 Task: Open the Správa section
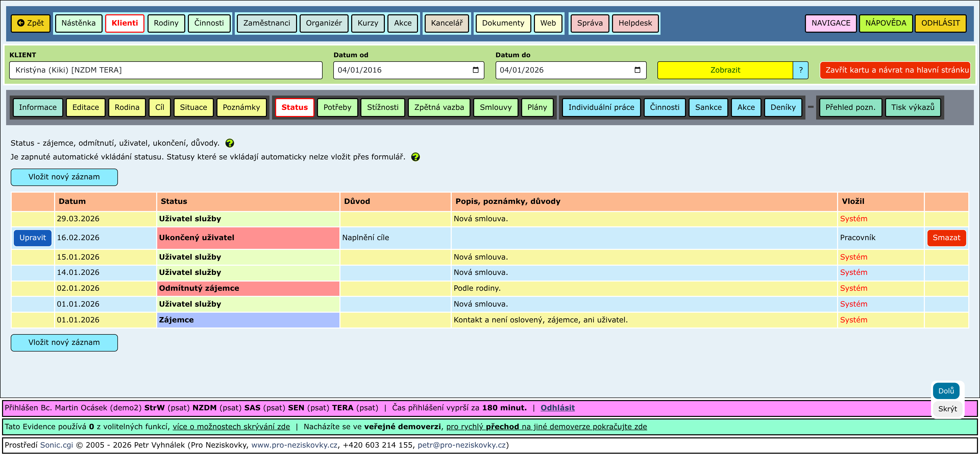pos(590,23)
